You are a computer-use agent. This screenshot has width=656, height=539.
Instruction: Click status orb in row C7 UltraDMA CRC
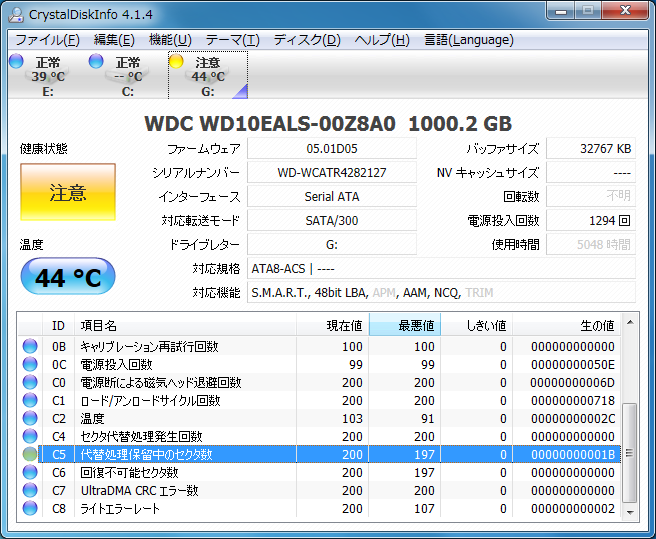click(x=30, y=490)
